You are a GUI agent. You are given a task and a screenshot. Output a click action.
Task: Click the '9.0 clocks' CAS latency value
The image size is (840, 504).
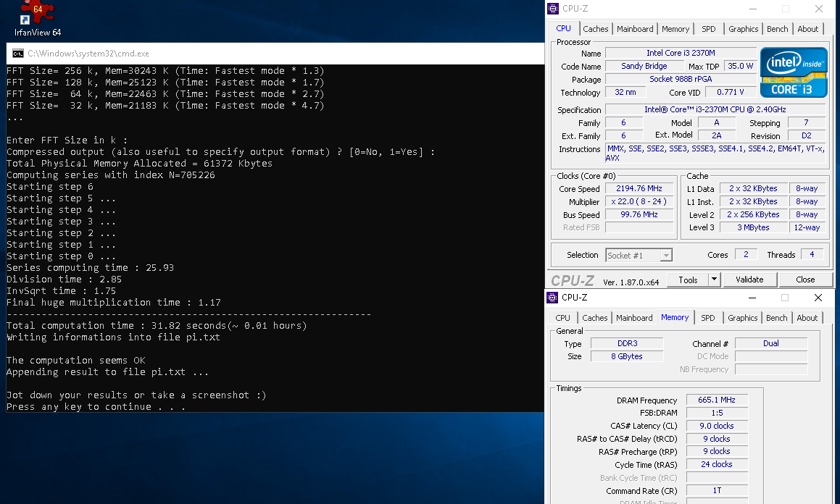click(717, 426)
